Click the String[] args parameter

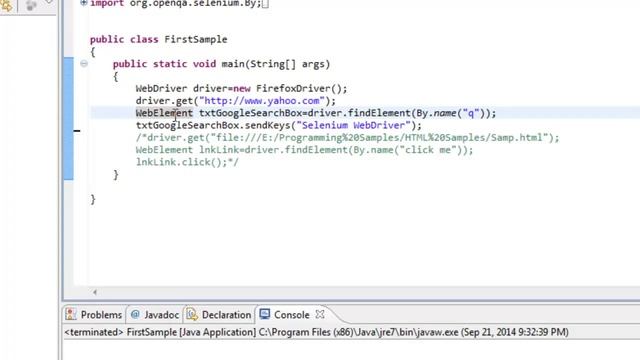coord(287,64)
